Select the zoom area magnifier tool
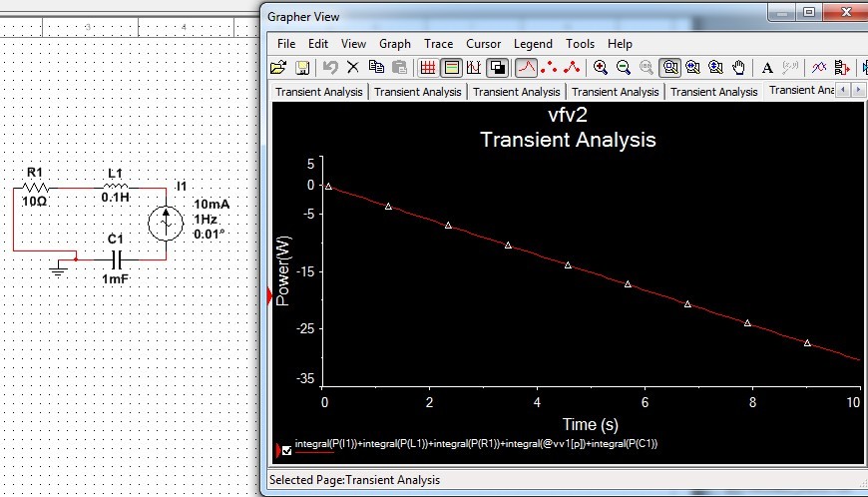The width and height of the screenshot is (868, 497). coord(669,68)
